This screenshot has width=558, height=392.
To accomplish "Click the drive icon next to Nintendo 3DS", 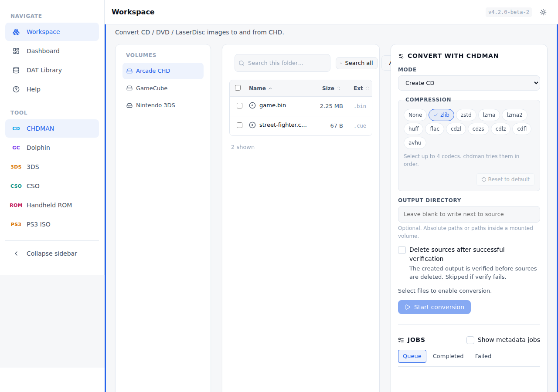I will click(x=129, y=105).
